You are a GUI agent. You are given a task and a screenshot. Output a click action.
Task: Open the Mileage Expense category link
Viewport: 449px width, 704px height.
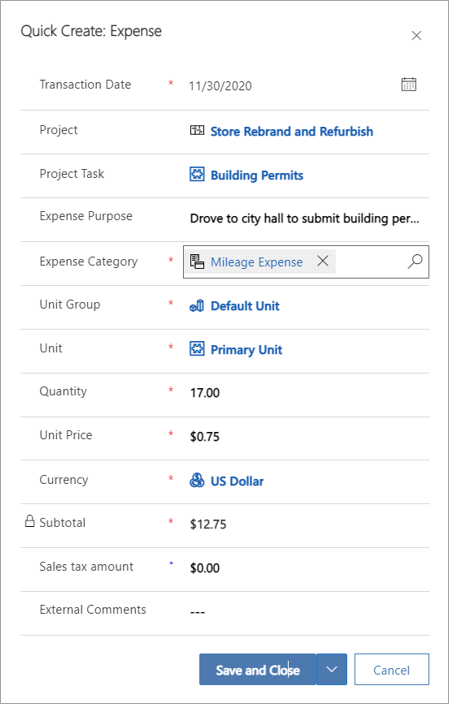(257, 262)
